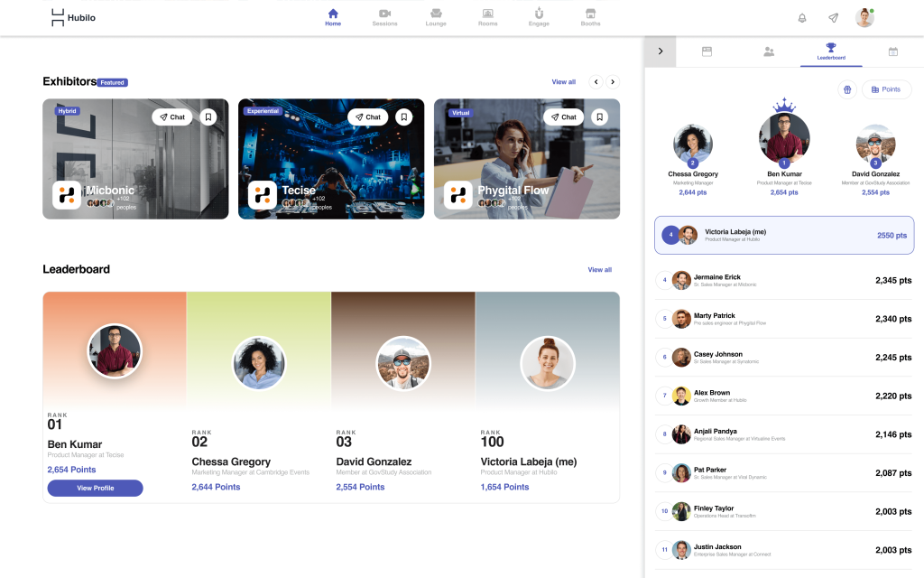Click the feed icon tab in side panel

pos(707,51)
